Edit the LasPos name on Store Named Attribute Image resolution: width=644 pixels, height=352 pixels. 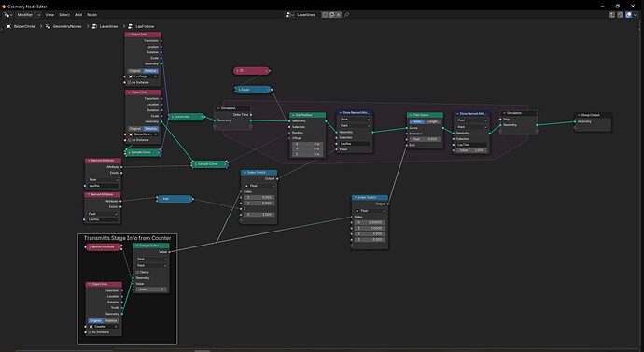(355, 144)
